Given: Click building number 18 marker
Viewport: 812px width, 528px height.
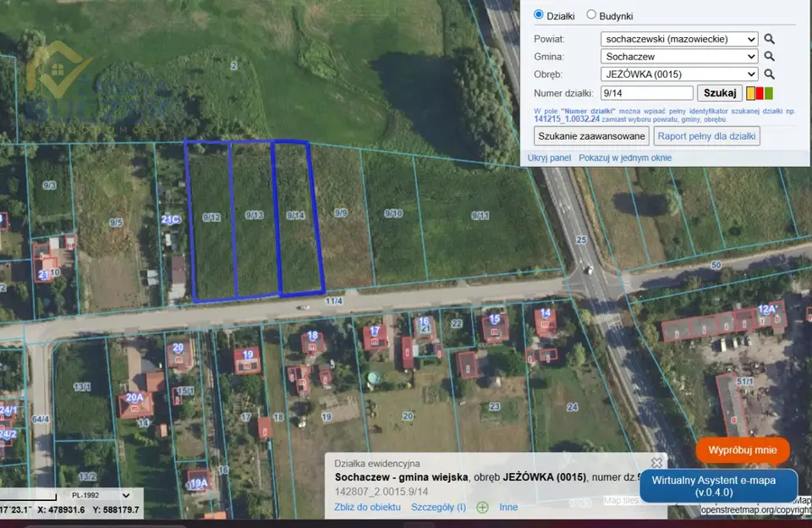Looking at the screenshot, I should point(312,336).
